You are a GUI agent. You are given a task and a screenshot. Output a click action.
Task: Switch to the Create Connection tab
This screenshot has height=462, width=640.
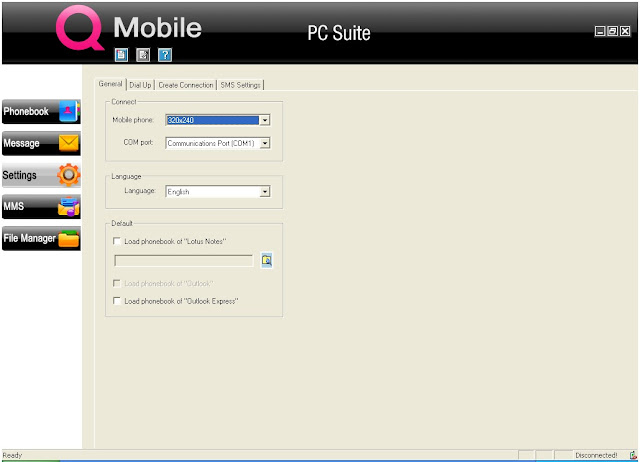point(186,85)
